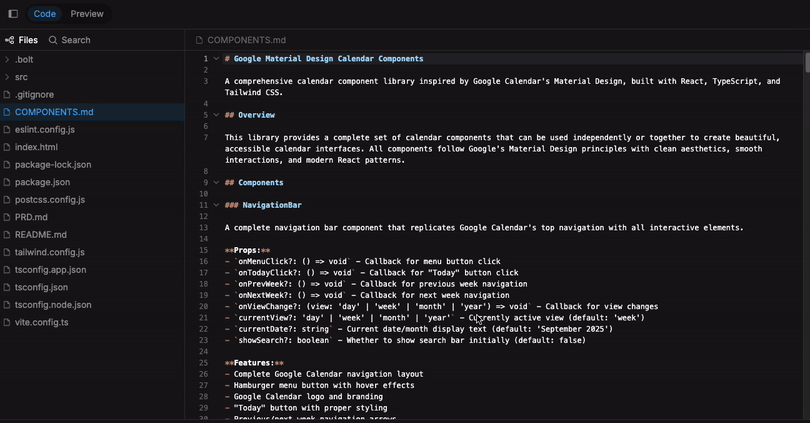Click file icon in the editor breadcrumb

pos(199,40)
